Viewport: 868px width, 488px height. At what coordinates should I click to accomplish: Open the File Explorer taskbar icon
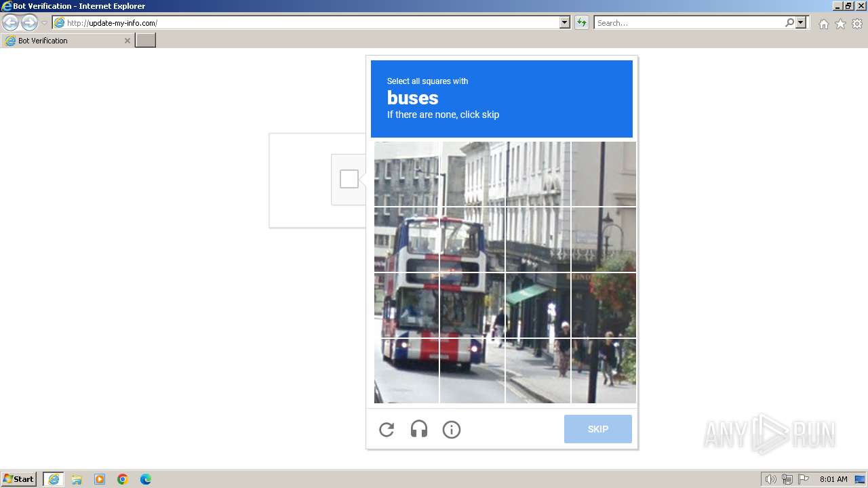tap(77, 479)
